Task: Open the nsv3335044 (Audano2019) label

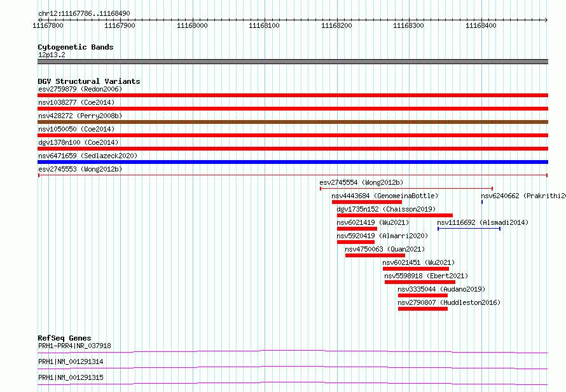Action: pos(441,289)
